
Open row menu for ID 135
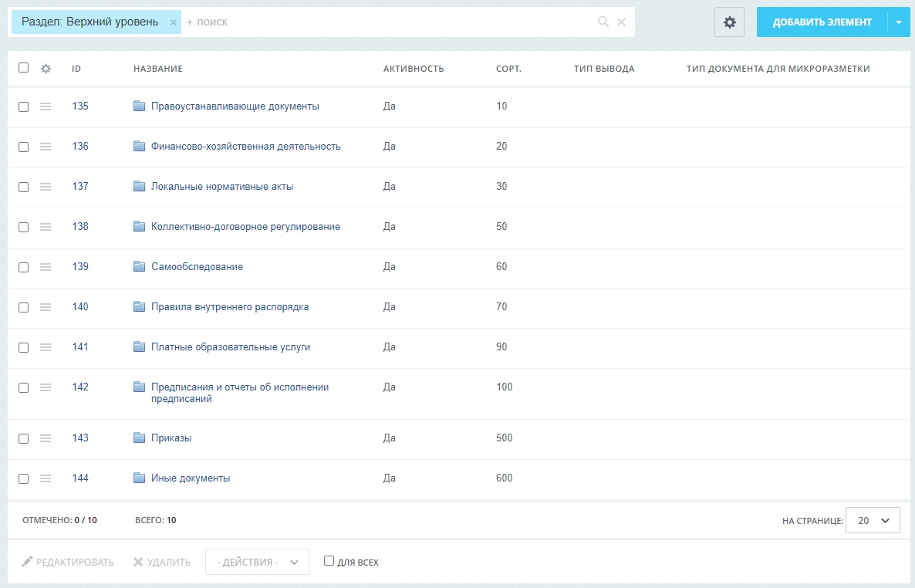pyautogui.click(x=46, y=106)
